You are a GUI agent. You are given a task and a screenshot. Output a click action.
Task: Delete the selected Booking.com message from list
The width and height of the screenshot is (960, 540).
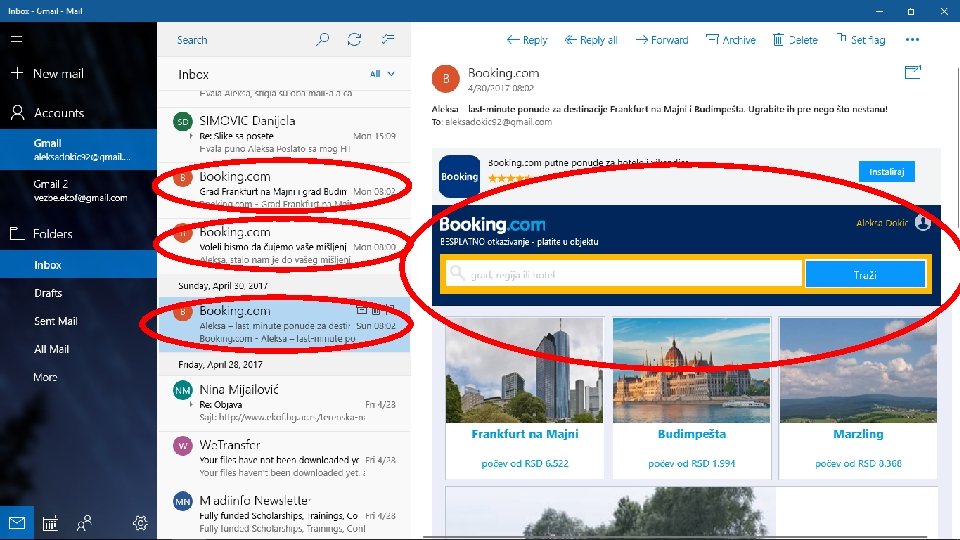click(376, 310)
